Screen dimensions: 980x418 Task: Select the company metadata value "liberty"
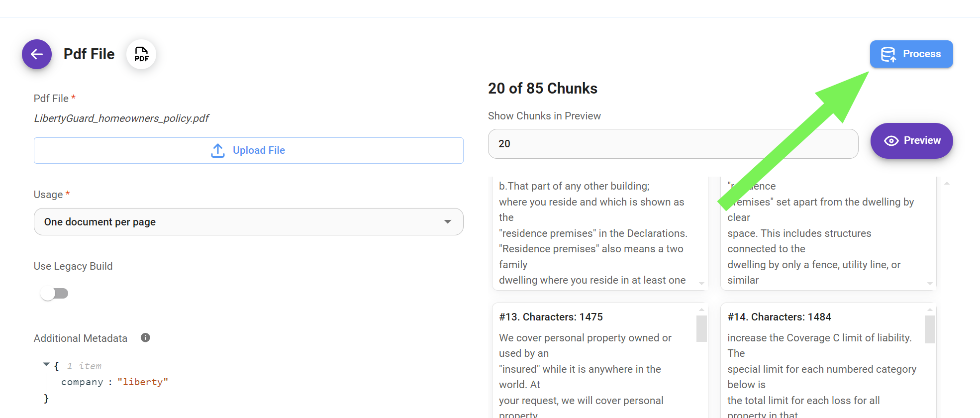click(143, 382)
